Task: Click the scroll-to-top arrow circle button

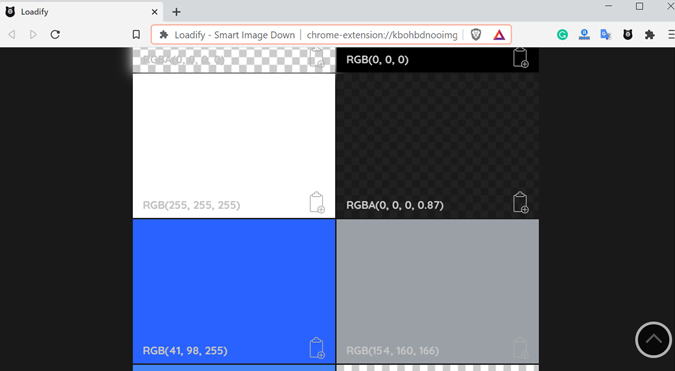Action: 653,340
